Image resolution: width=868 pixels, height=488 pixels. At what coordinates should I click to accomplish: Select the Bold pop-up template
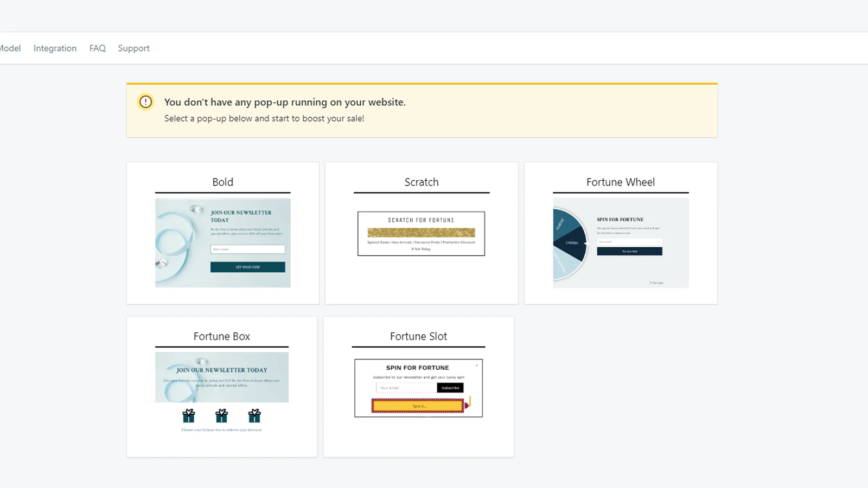click(222, 182)
